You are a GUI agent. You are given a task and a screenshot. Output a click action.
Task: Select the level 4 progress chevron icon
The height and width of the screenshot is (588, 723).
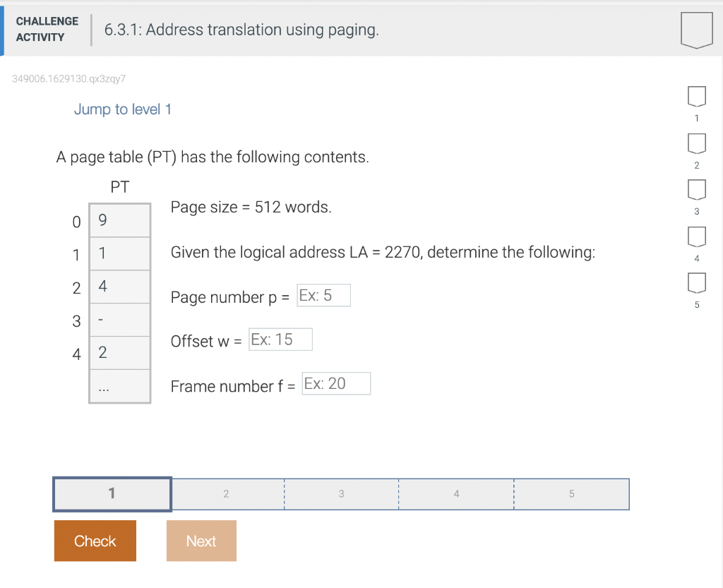(x=696, y=237)
